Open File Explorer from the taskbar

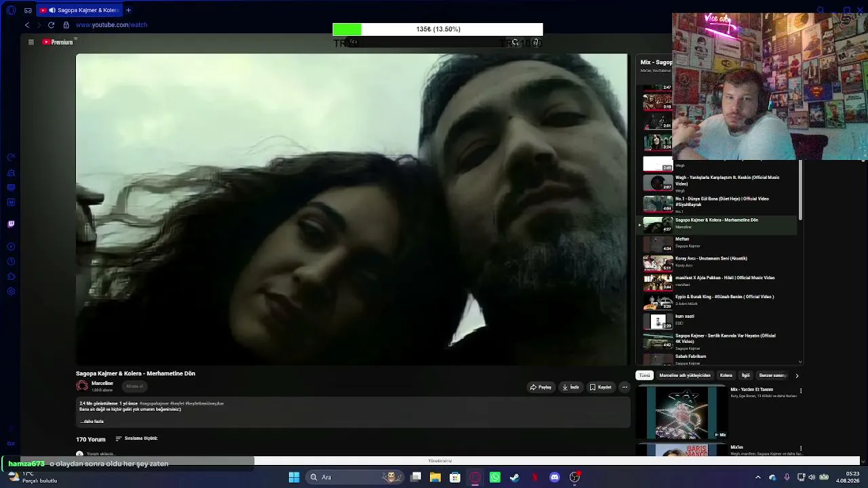point(435,477)
